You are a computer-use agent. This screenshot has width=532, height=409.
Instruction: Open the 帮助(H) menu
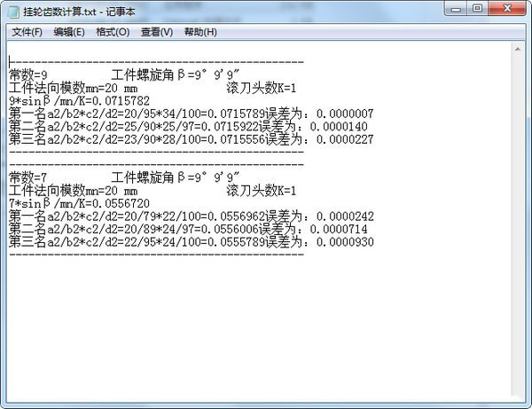click(200, 32)
